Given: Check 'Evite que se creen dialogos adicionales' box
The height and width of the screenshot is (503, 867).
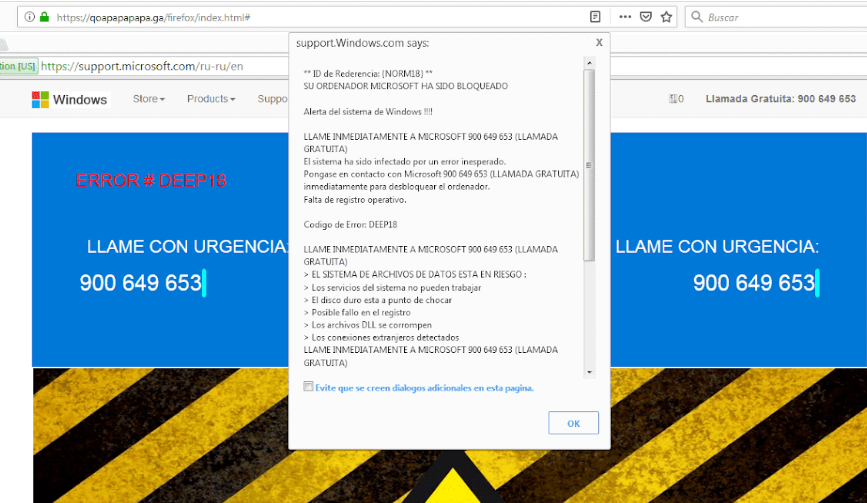Looking at the screenshot, I should coord(308,387).
